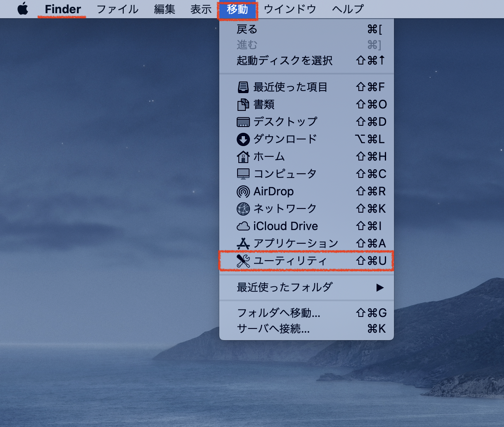Viewport: 504px width, 427px height.
Task: Click the ⌘K shortcut beside サーバへ接続
Action: [377, 329]
